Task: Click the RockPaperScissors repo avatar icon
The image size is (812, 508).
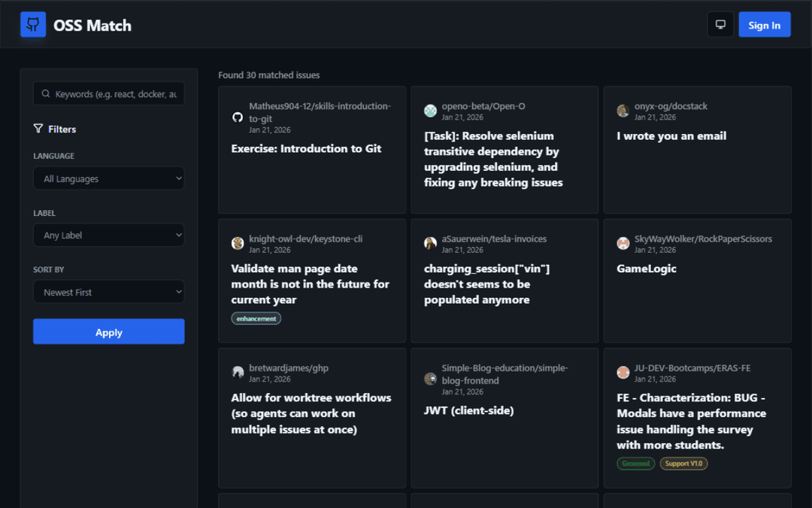Action: (623, 243)
